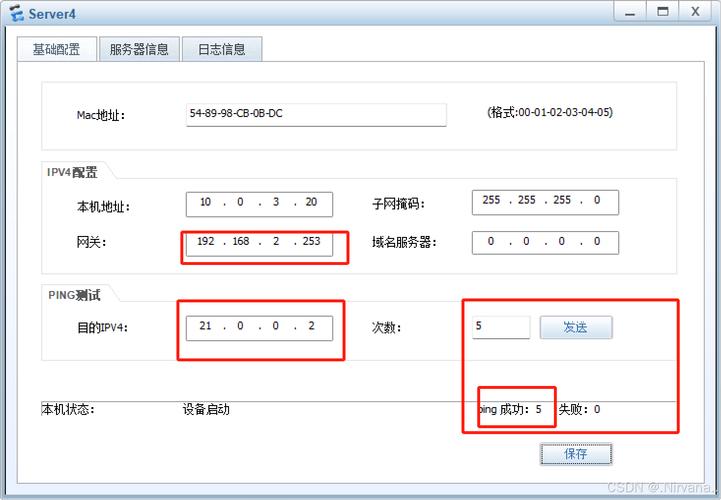This screenshot has width=721, height=500.
Task: Click the 域名服务器 field
Action: pos(545,242)
